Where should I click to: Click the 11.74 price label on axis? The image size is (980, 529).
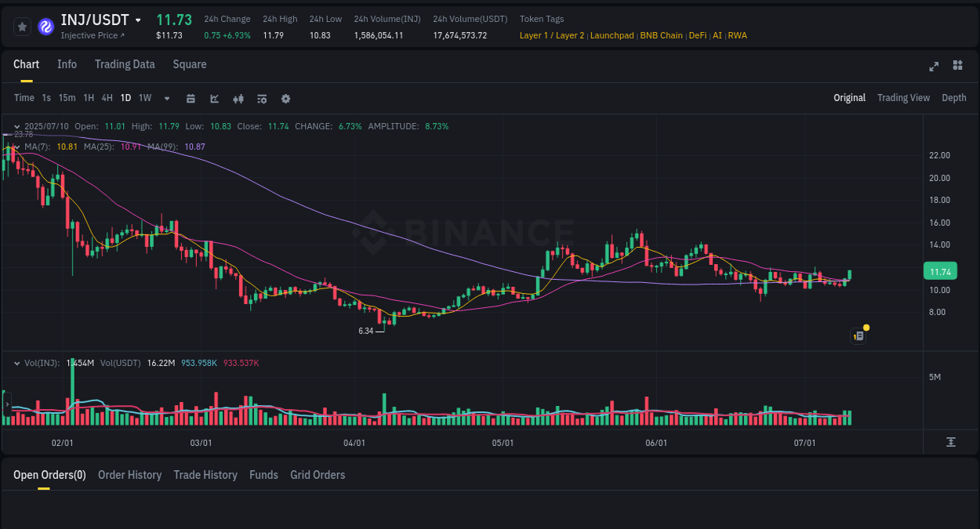940,270
